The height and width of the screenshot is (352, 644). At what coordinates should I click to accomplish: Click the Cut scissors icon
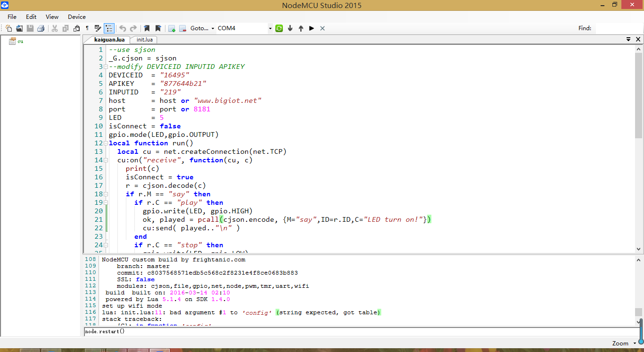coord(55,28)
